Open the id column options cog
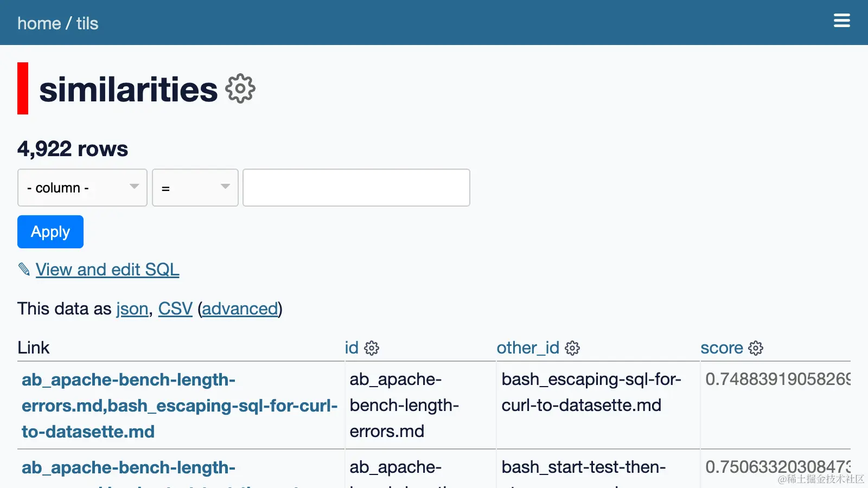This screenshot has height=488, width=868. [x=371, y=348]
